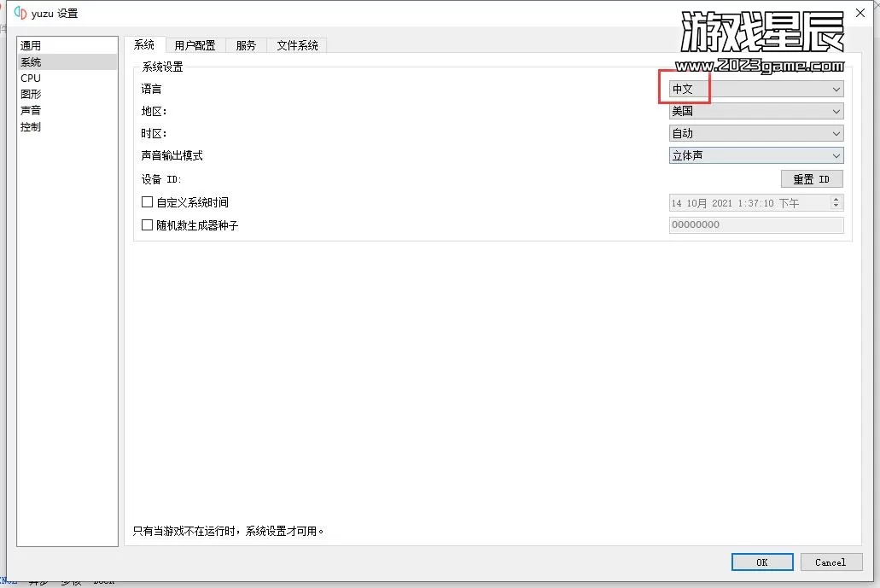Open the 时区 dropdown set to 自动

[755, 133]
